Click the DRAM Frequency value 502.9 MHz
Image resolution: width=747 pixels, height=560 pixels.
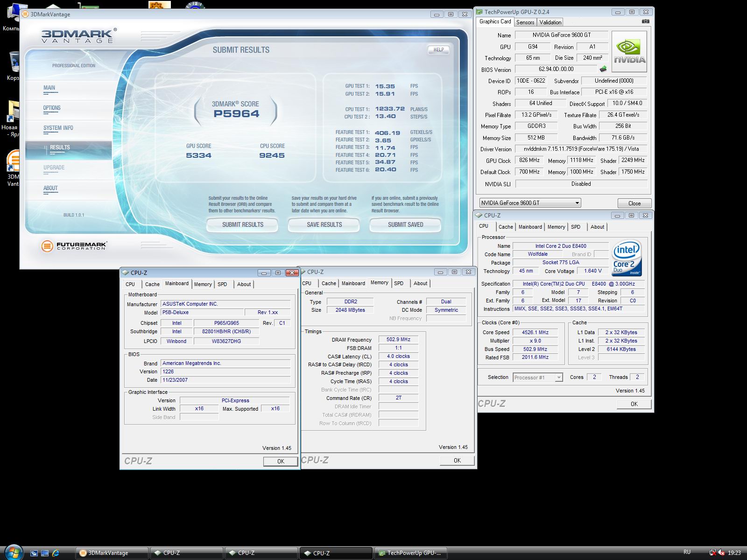(x=398, y=340)
